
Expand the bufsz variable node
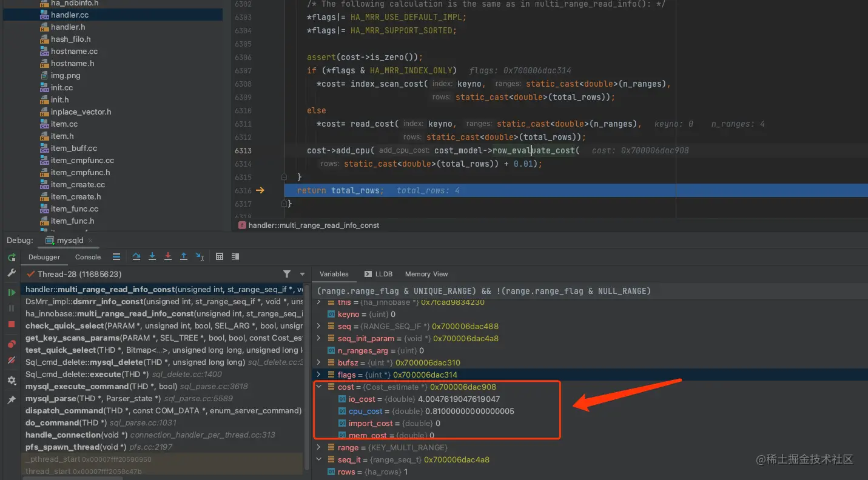[319, 362]
